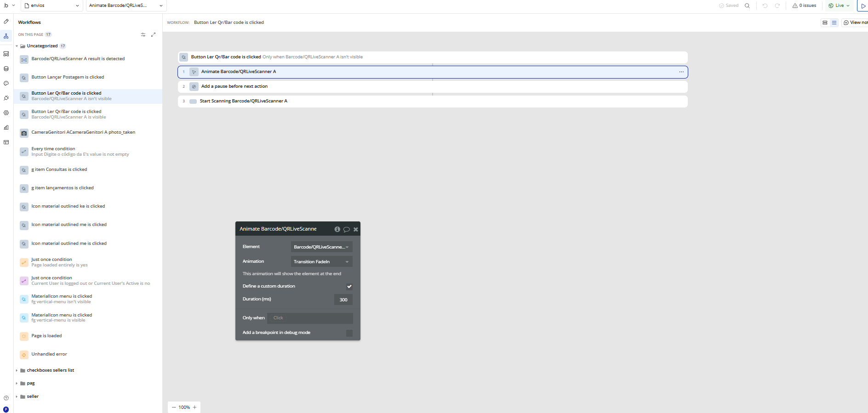This screenshot has width=868, height=413.
Task: Open the search magnifier in top bar
Action: (x=747, y=6)
